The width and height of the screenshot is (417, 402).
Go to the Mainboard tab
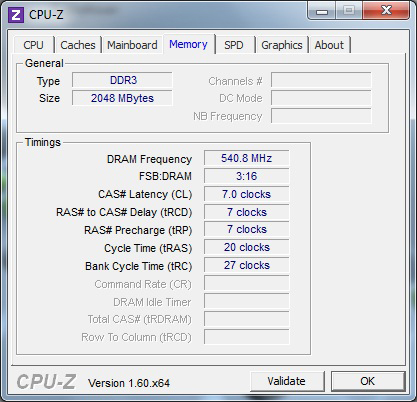[132, 45]
